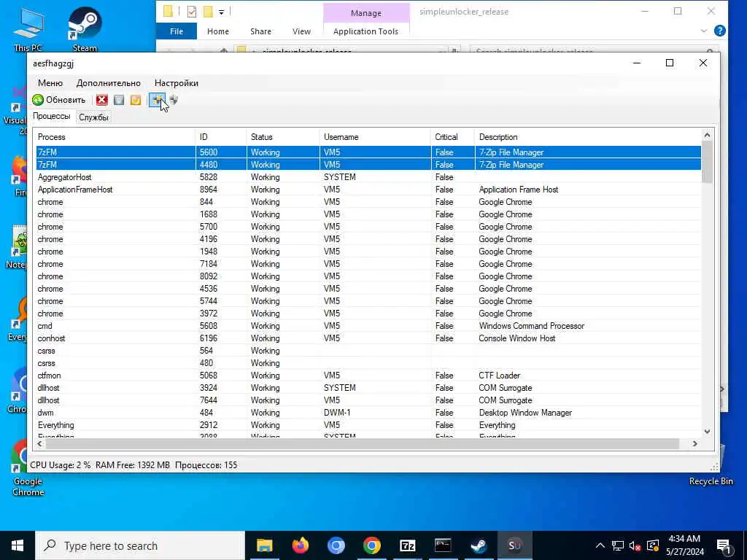Click the Windows Command Processor description cell
The height and width of the screenshot is (560, 747).
[x=531, y=326]
